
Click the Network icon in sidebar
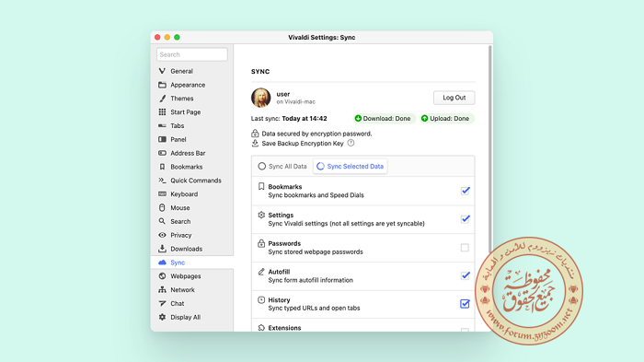[162, 289]
